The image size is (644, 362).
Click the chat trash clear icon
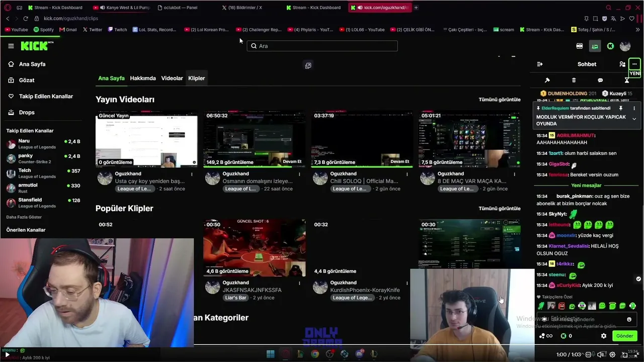coord(574,80)
